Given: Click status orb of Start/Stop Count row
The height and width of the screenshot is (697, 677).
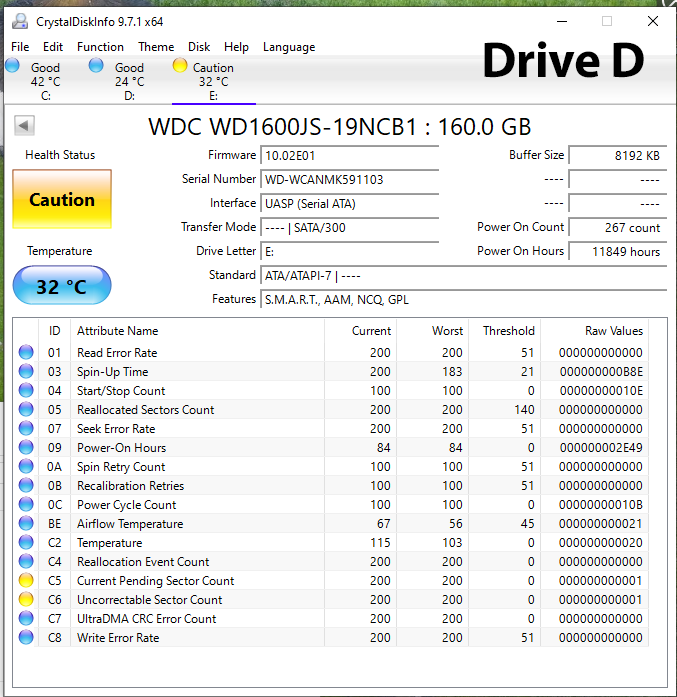Looking at the screenshot, I should 26,390.
